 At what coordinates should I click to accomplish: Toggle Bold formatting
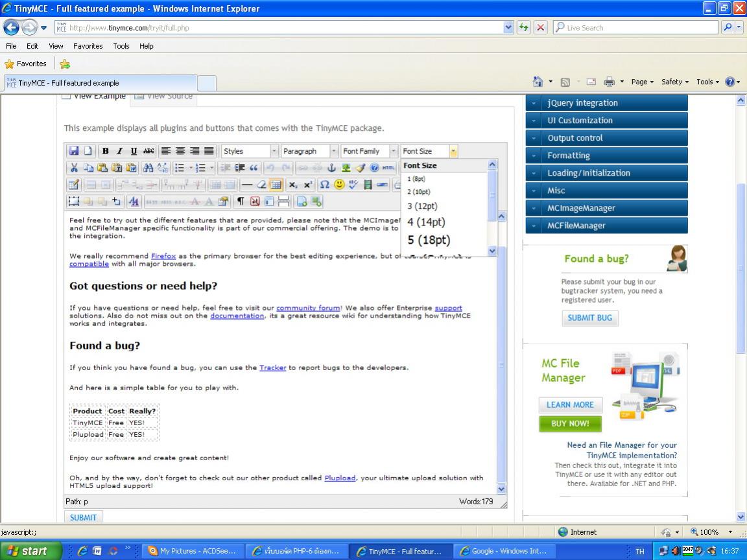point(105,151)
